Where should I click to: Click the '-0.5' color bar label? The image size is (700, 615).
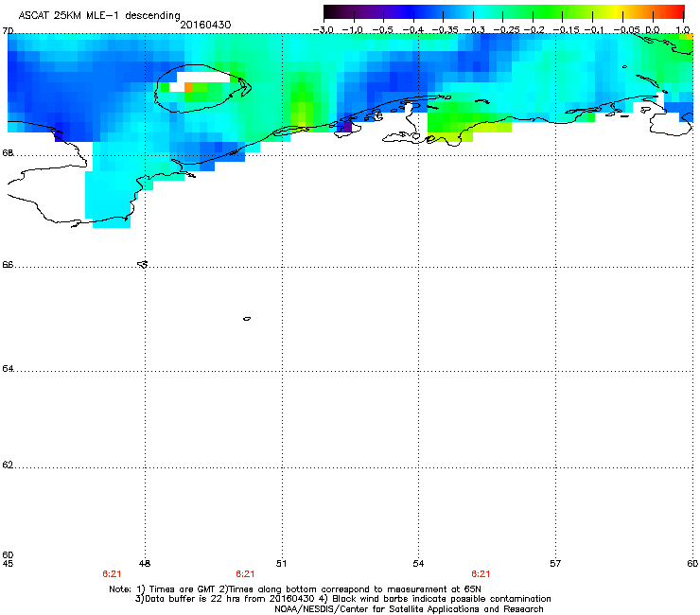(382, 30)
